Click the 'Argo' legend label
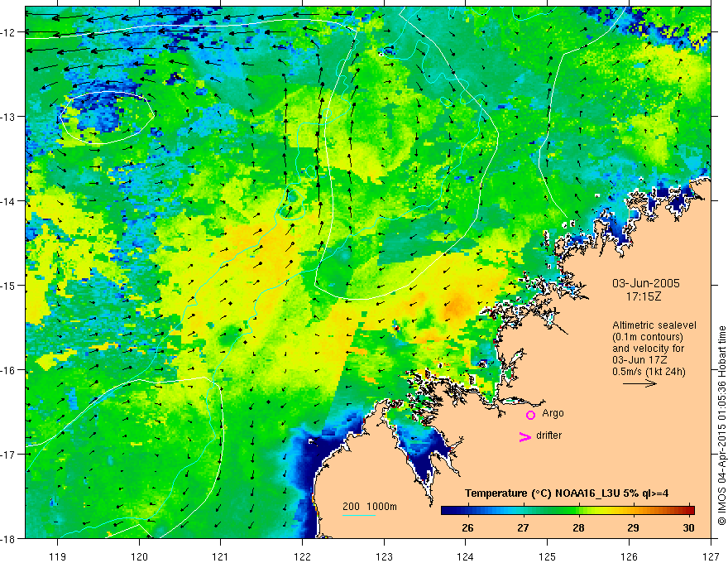Screen dimensions: 728x563 [x=553, y=413]
